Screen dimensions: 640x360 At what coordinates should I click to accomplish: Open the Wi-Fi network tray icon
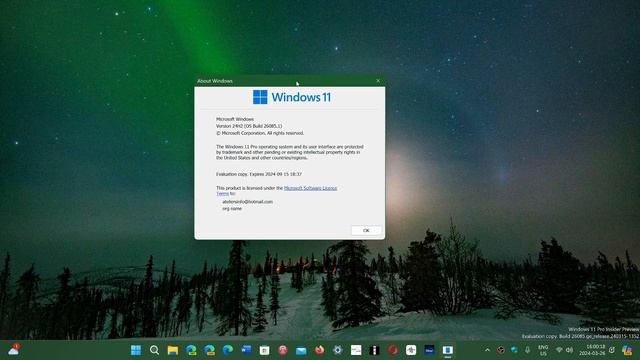560,350
